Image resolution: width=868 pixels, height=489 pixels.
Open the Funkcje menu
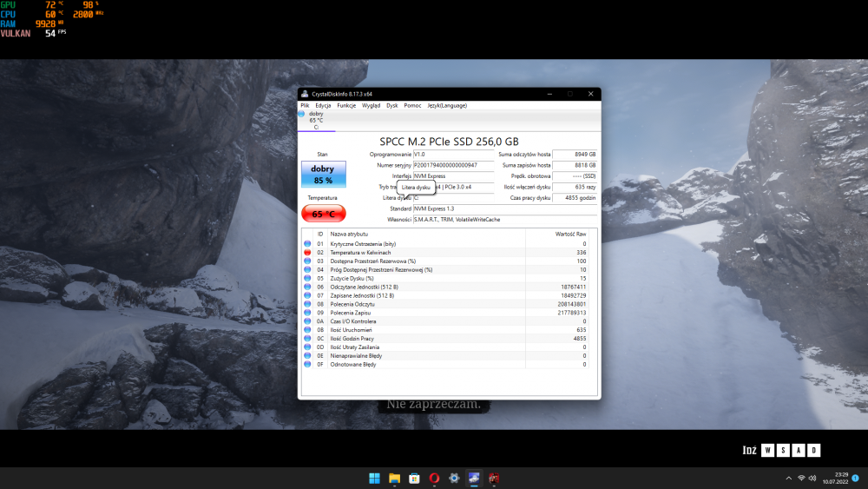[346, 105]
